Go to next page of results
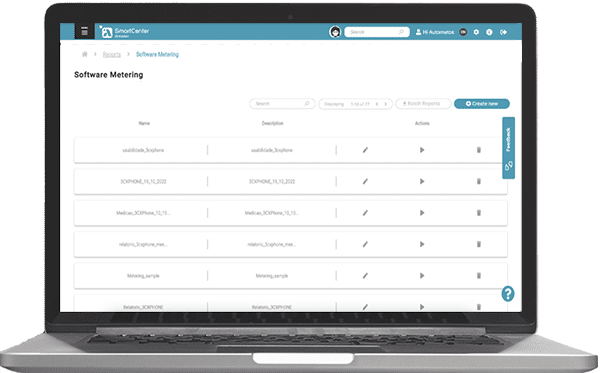This screenshot has width=600, height=373. click(386, 104)
